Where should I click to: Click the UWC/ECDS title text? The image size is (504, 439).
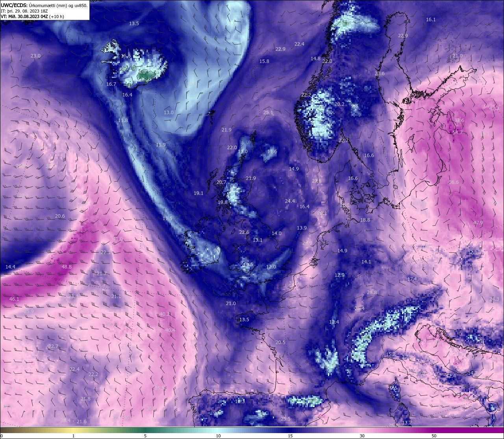[x=14, y=6]
